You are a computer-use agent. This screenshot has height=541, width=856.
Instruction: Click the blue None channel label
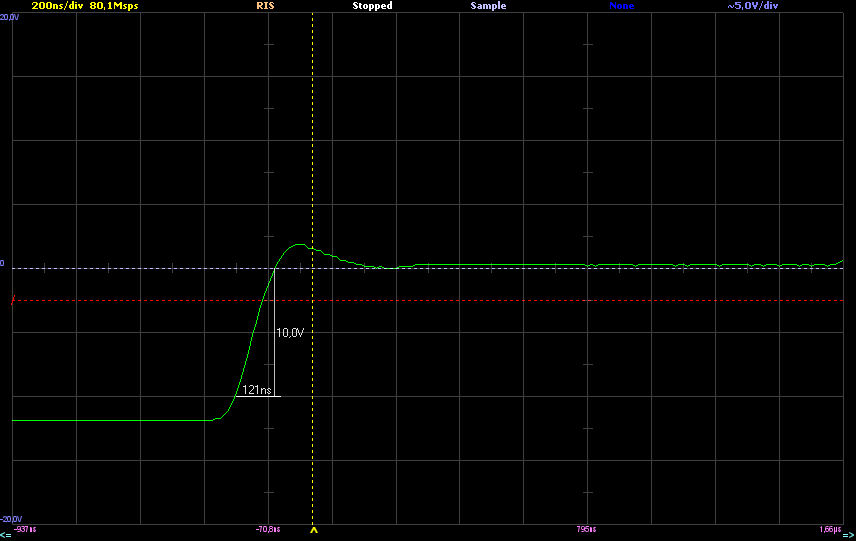tap(621, 6)
